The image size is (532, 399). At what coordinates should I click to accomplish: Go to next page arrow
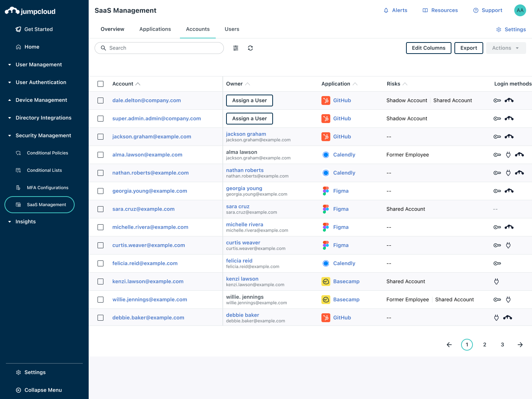(520, 345)
